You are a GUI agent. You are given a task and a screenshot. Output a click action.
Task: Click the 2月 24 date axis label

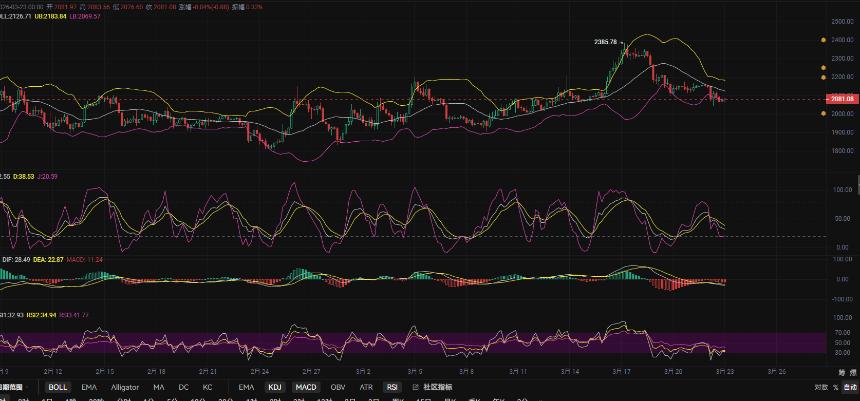pos(258,371)
